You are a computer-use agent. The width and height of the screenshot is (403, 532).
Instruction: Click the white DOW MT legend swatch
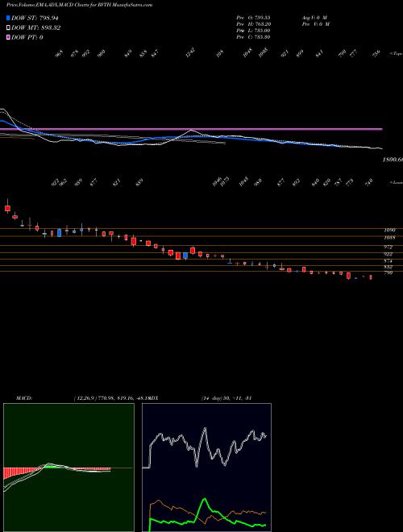(8, 28)
